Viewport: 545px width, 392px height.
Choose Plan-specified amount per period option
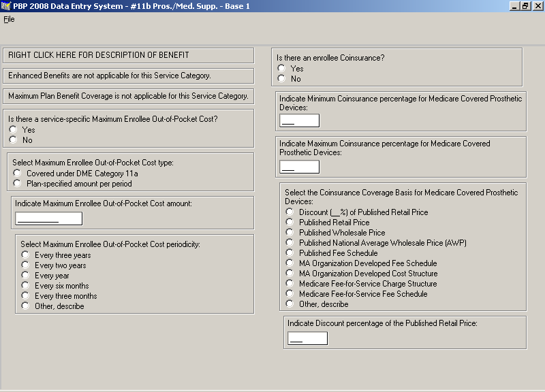18,184
